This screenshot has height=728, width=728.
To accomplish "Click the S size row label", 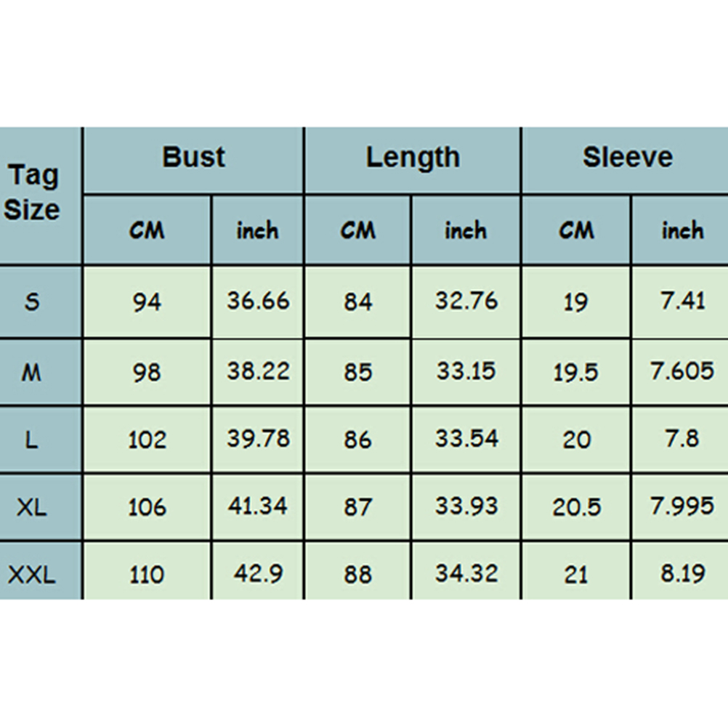I will click(x=32, y=302).
